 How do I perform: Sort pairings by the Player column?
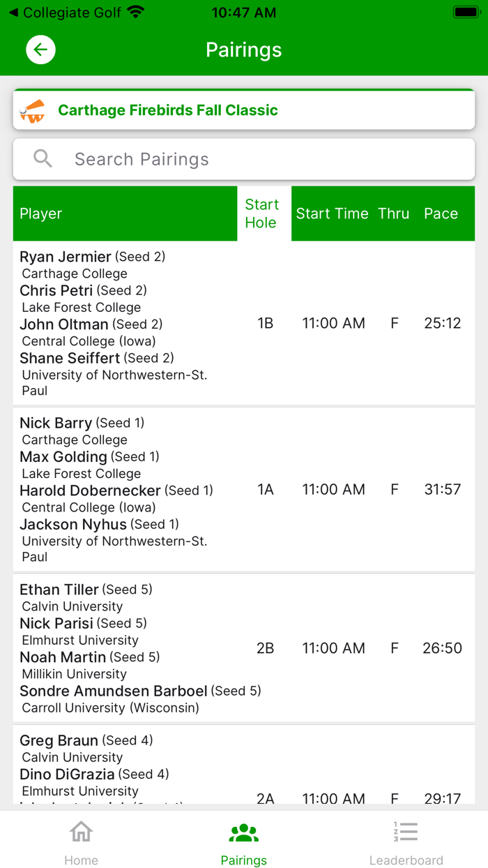point(40,214)
